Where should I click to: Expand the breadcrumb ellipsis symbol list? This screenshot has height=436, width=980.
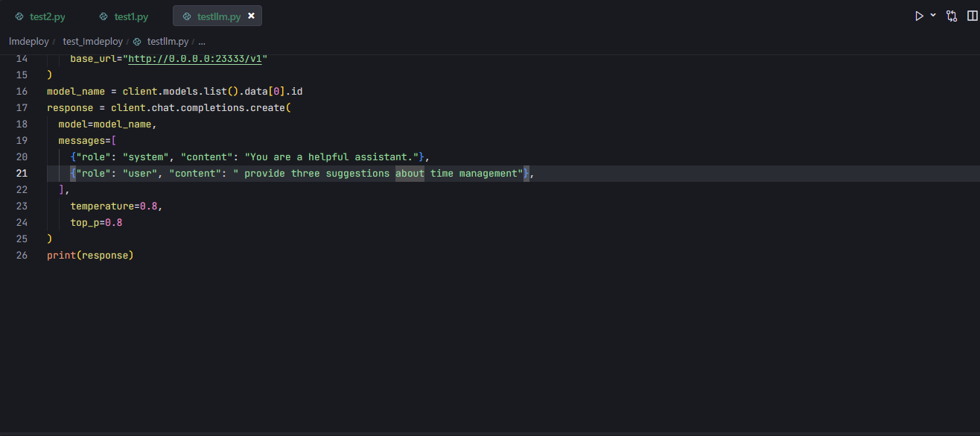(202, 42)
